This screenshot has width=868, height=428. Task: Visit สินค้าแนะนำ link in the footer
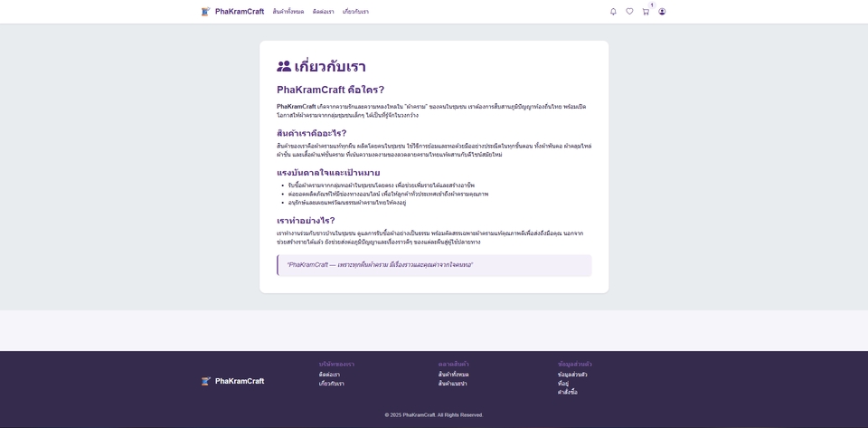(x=452, y=384)
